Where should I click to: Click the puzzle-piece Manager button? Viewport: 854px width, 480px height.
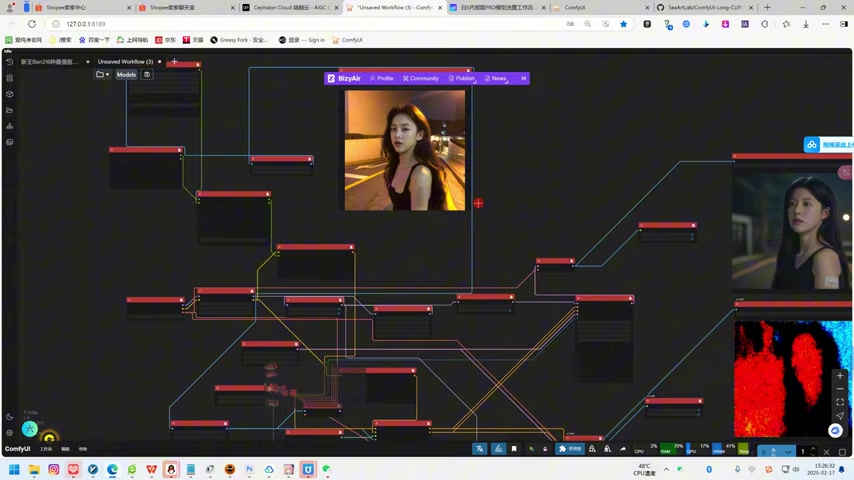570,449
